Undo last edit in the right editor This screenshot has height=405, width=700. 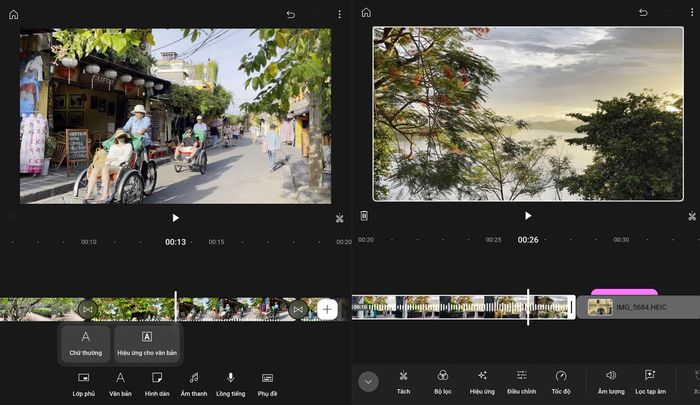(x=643, y=13)
